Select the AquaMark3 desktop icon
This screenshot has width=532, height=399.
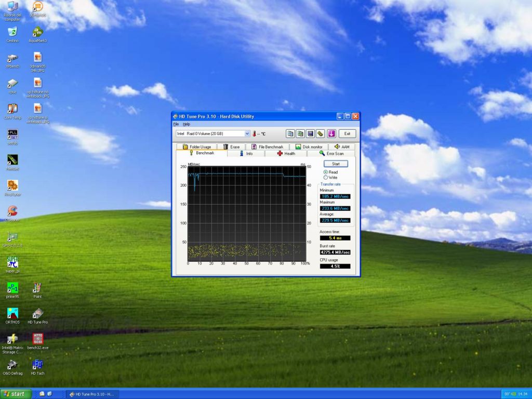point(37,35)
